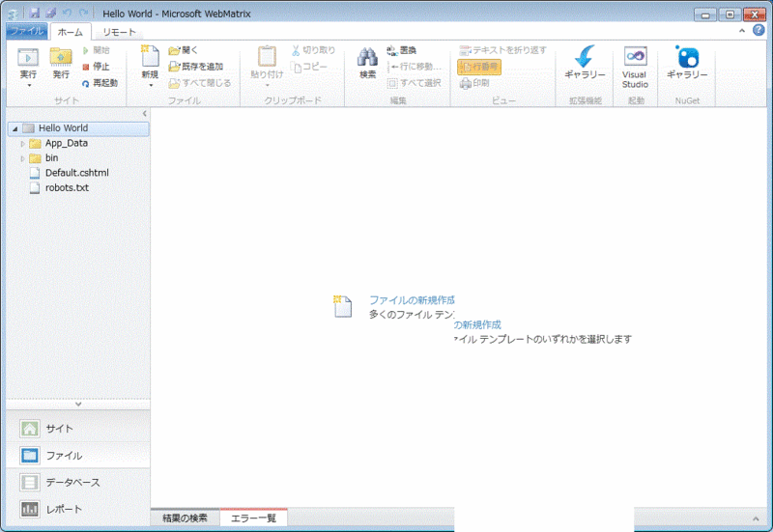This screenshot has width=773, height=532.
Task: Expand the App_Data folder arrow
Action: point(22,144)
